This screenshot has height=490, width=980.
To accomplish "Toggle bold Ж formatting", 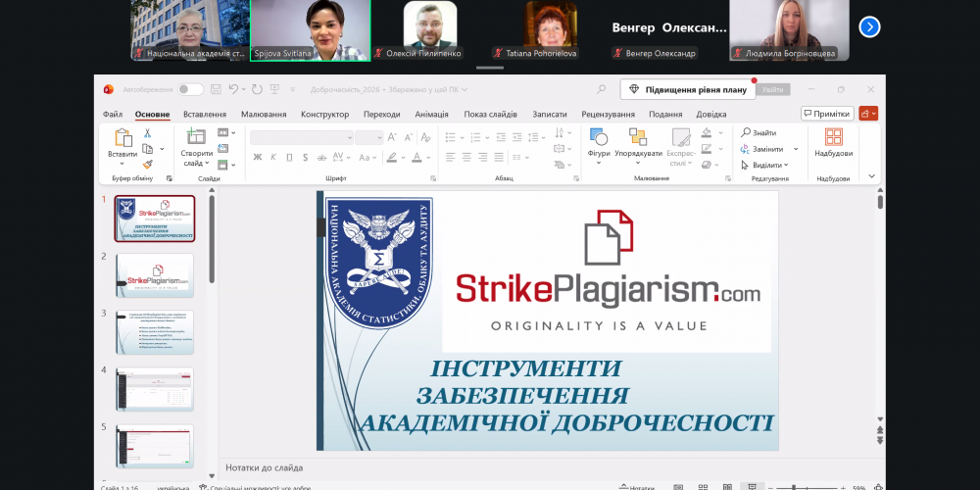I will click(x=258, y=157).
